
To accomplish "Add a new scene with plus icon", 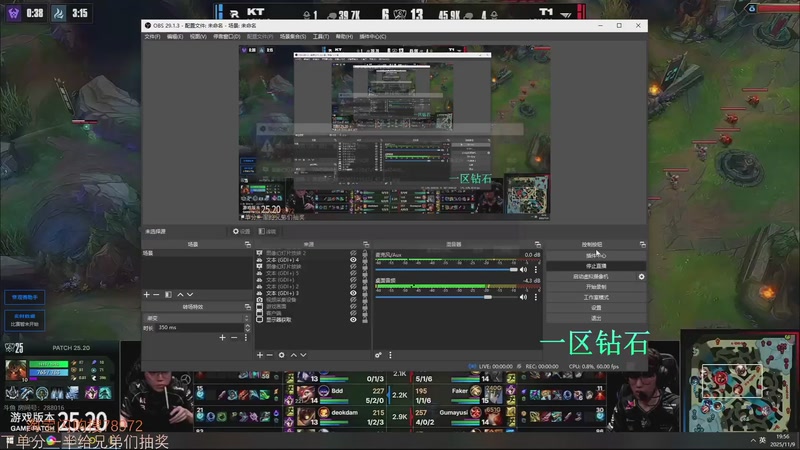I will click(146, 294).
